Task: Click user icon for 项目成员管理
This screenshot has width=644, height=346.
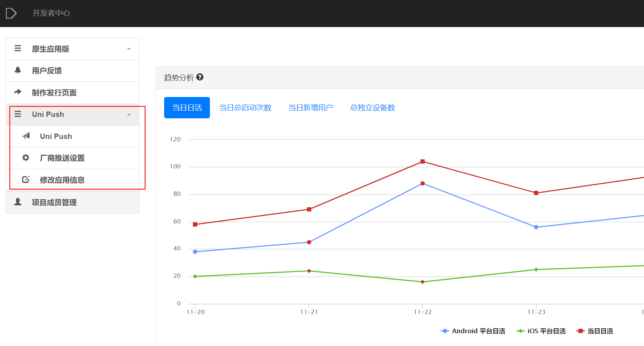Action: pos(18,202)
